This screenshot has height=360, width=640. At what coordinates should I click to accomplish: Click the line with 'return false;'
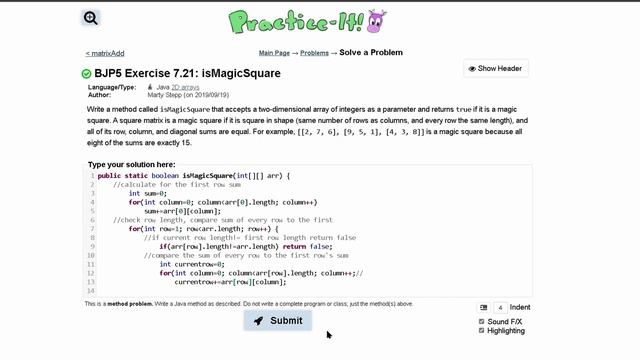tap(246, 247)
